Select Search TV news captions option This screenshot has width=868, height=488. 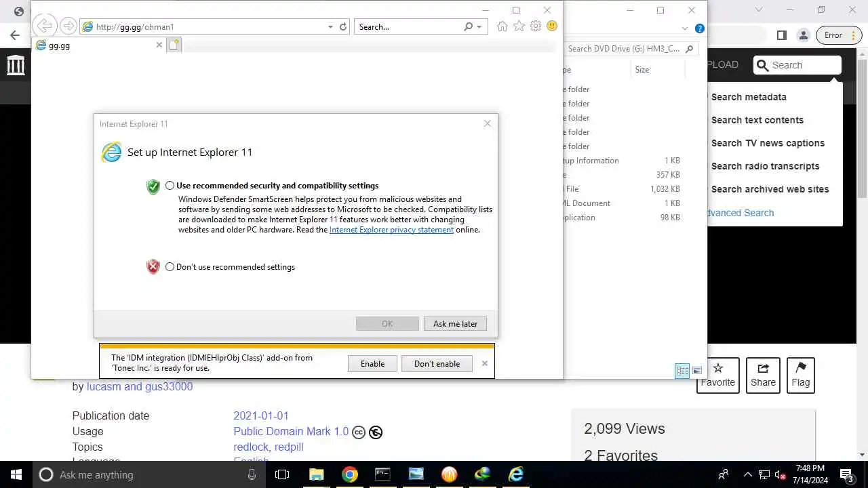click(768, 143)
